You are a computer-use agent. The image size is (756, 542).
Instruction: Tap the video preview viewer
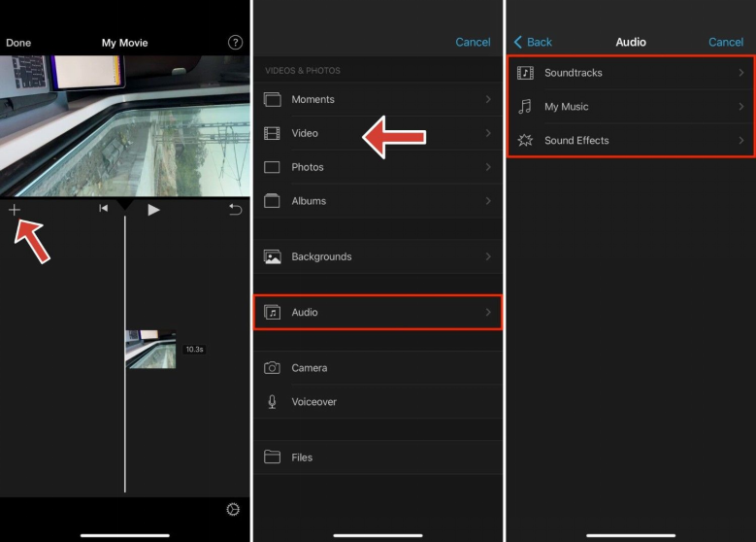pyautogui.click(x=125, y=126)
